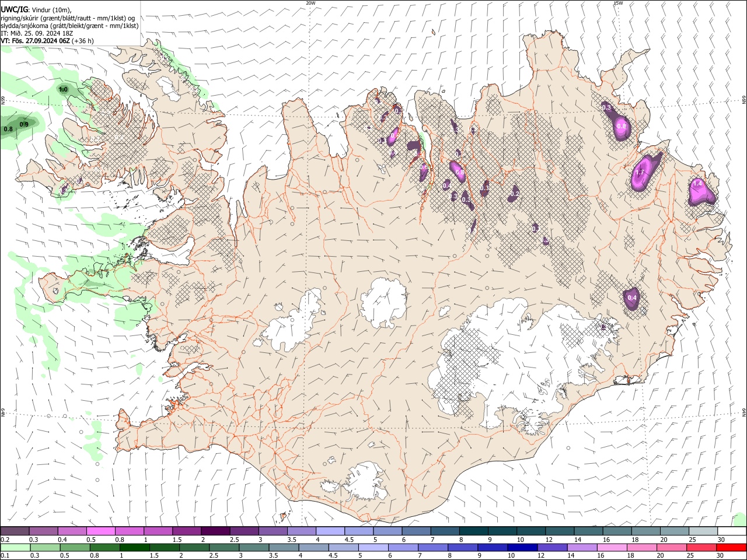Pick the top-row swatch starting at 2.5
The image size is (747, 560).
click(243, 531)
